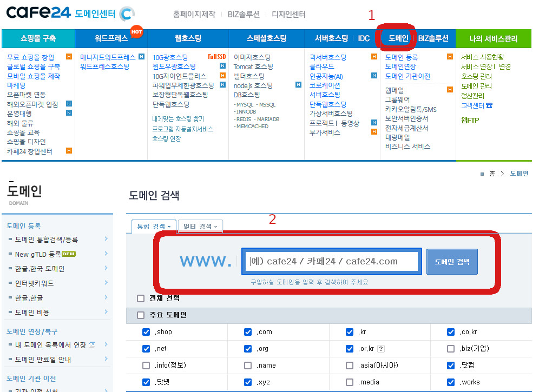Open the 도메인 기관이전 link
The height and width of the screenshot is (392, 539).
coord(407,76)
